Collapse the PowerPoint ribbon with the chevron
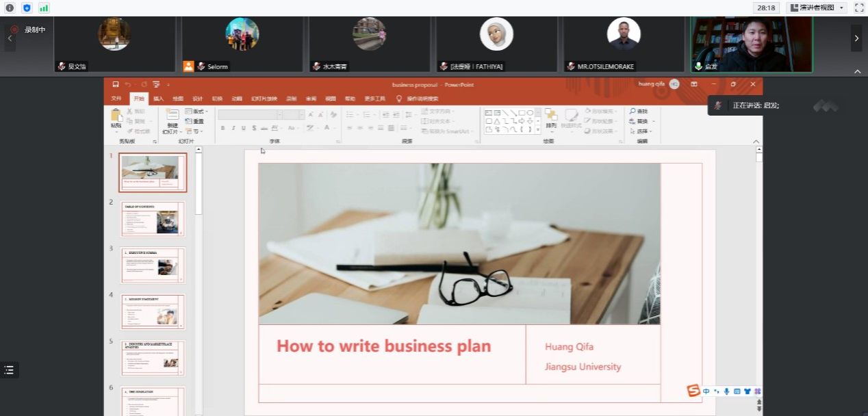This screenshot has width=868, height=416. [756, 142]
